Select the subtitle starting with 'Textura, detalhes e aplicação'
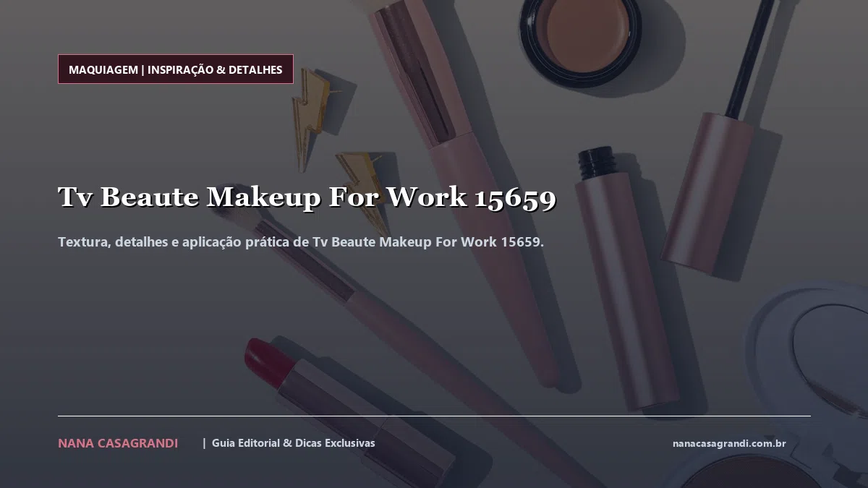The height and width of the screenshot is (488, 868). [301, 241]
